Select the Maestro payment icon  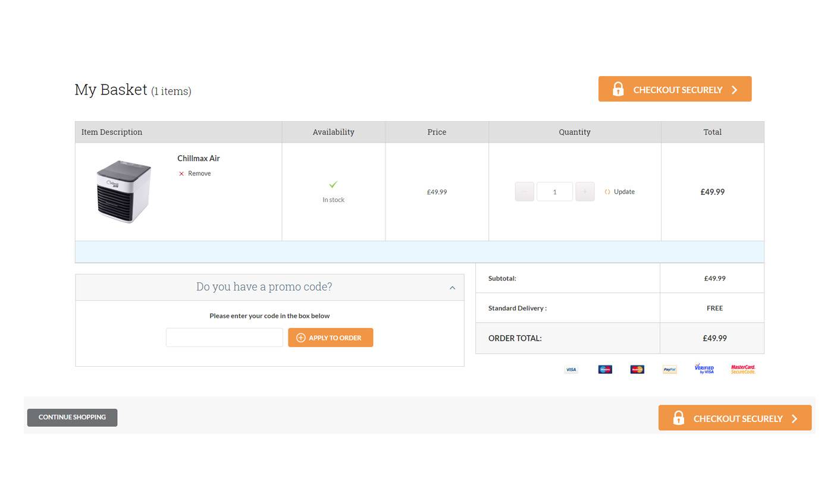604,369
